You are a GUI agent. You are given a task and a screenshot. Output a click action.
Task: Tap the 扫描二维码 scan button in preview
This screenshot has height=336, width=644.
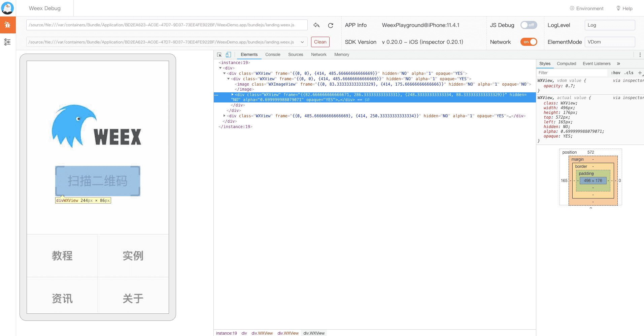98,181
